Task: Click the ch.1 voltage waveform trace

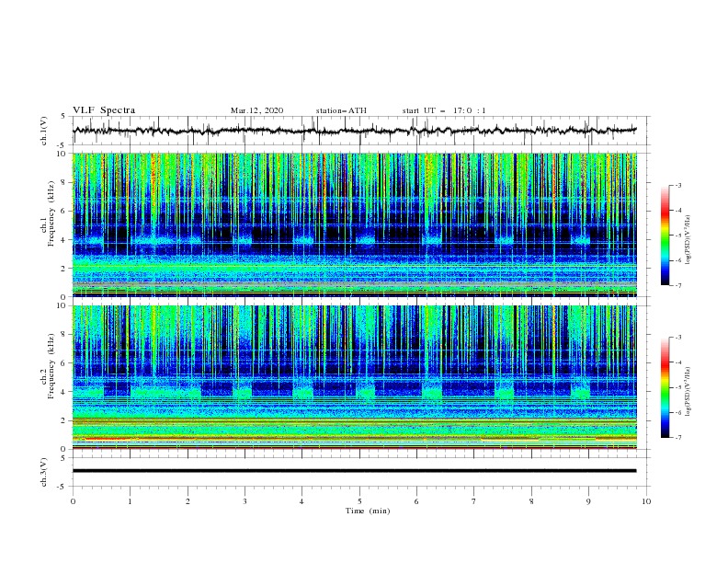Action: (354, 131)
